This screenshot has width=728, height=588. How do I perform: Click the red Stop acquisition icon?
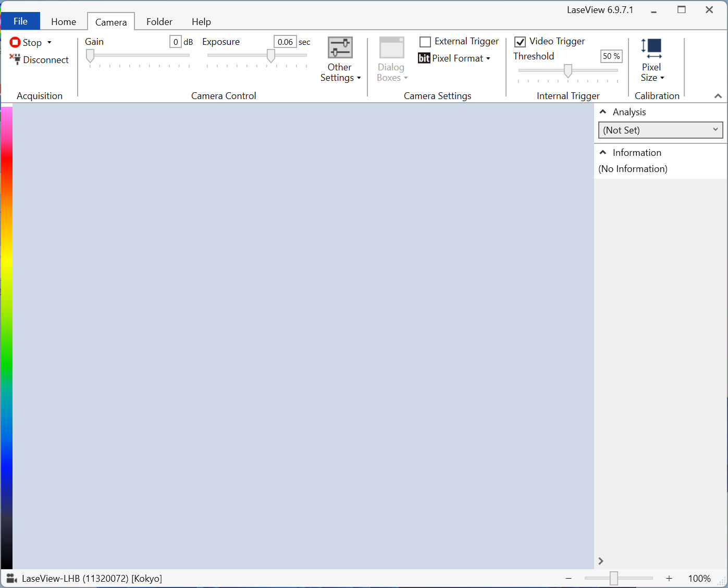(x=15, y=42)
